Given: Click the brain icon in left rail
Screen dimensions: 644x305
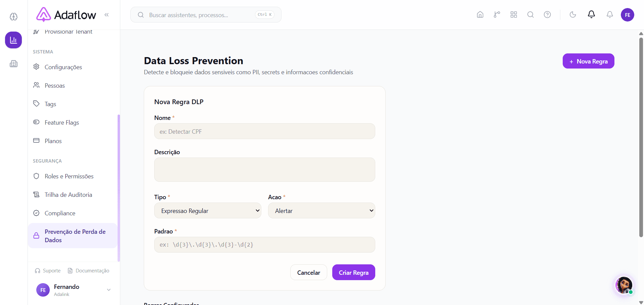Looking at the screenshot, I should coord(13,16).
